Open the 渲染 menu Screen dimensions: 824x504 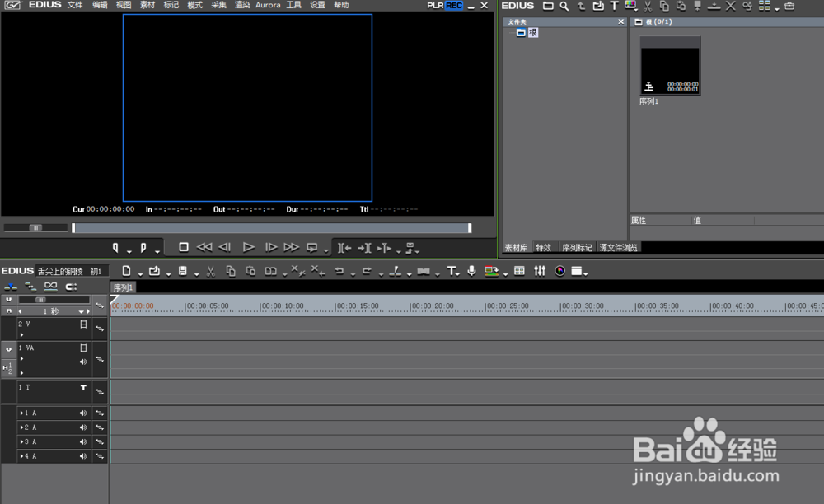(241, 5)
